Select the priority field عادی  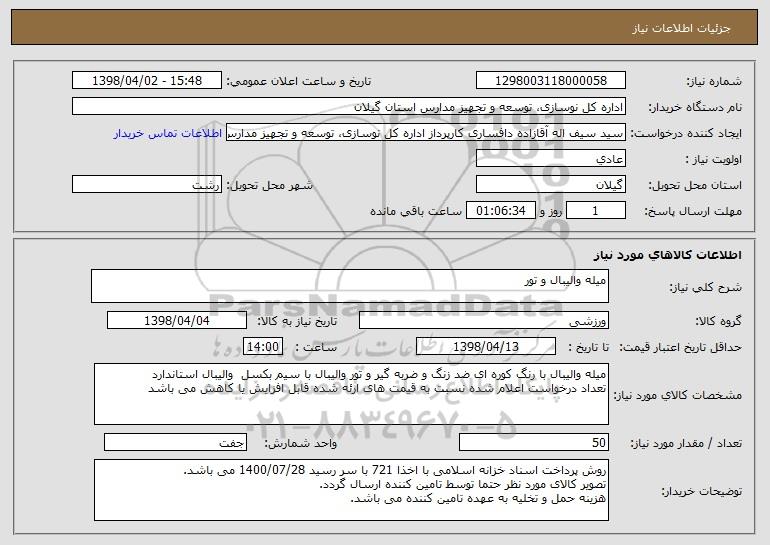(x=551, y=159)
